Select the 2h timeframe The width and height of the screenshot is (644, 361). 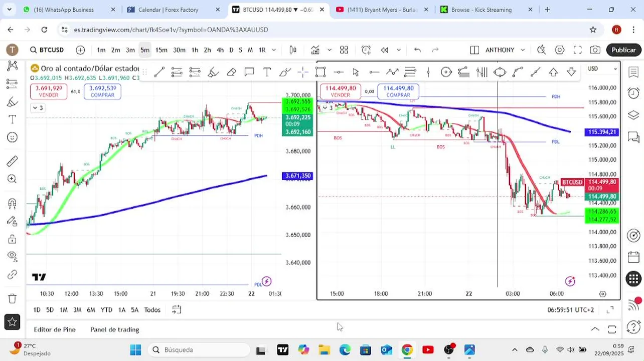click(x=207, y=50)
